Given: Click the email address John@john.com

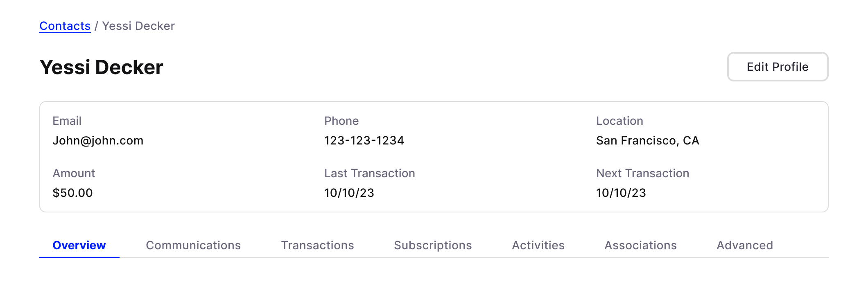Looking at the screenshot, I should (98, 140).
